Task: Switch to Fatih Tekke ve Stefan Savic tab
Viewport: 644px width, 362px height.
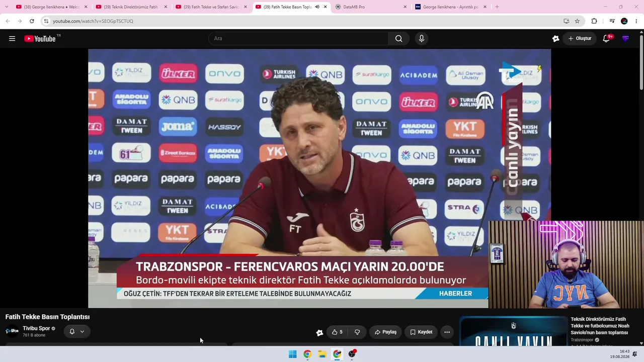Action: pyautogui.click(x=211, y=7)
